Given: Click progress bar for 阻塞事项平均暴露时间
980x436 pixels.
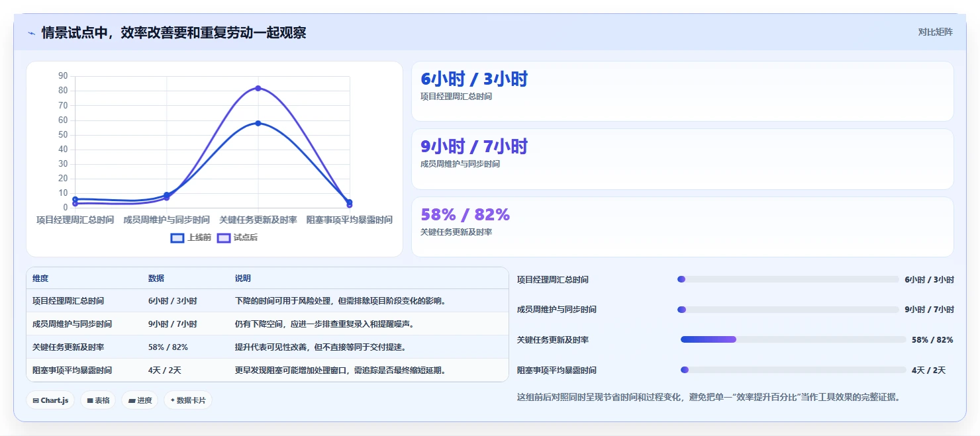Looking at the screenshot, I should (x=793, y=370).
